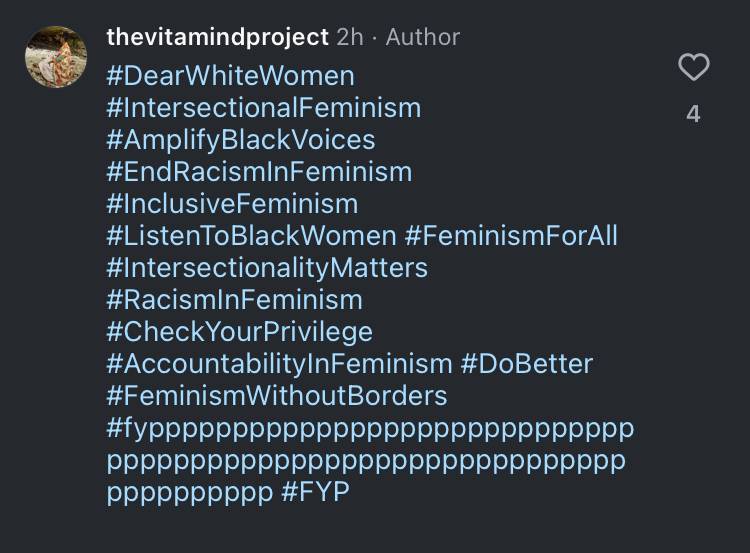The height and width of the screenshot is (553, 750).
Task: Open the #ListenToBlackWomen hashtag
Action: tap(252, 236)
